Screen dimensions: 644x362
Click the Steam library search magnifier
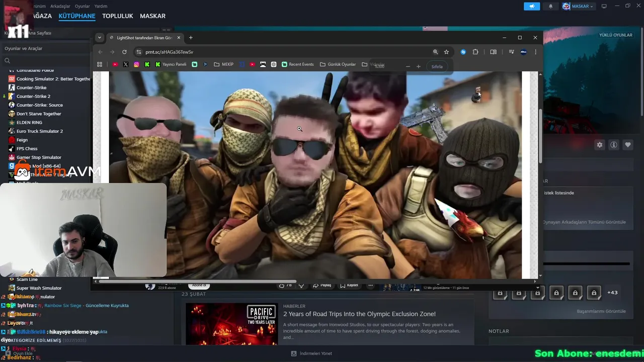click(7, 61)
